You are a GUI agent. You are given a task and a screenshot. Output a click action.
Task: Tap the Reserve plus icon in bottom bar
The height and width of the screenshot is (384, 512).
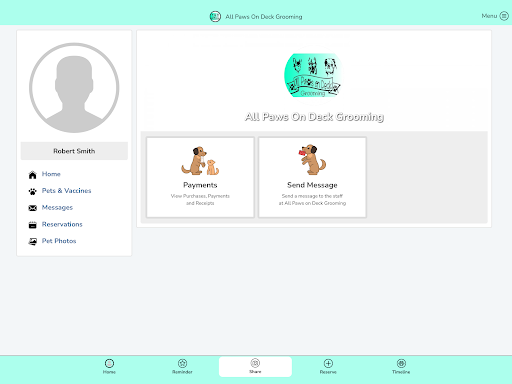click(x=328, y=363)
